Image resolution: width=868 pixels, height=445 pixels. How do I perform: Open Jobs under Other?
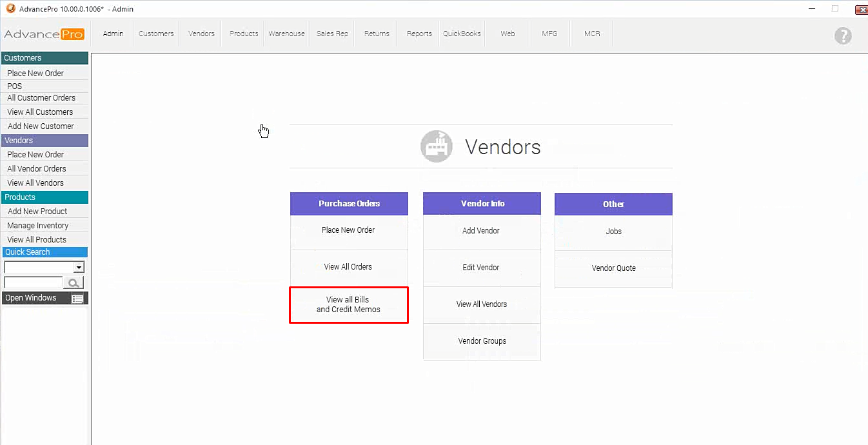pyautogui.click(x=613, y=232)
